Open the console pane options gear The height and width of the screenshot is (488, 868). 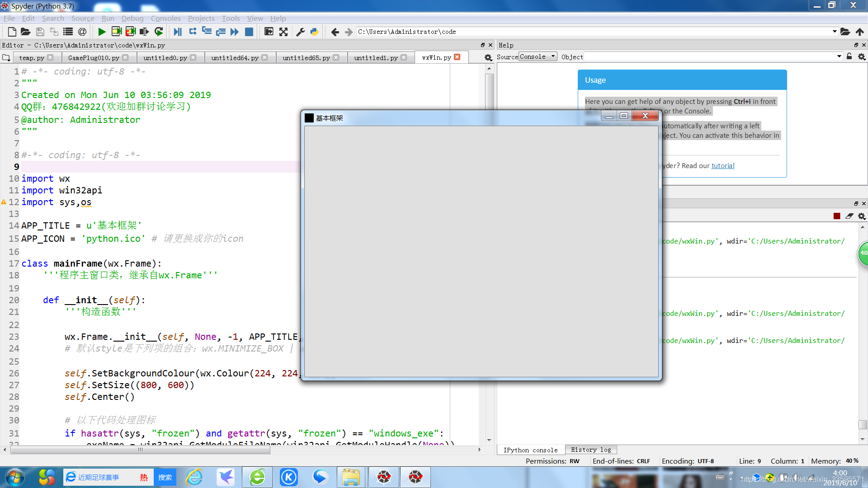click(862, 216)
